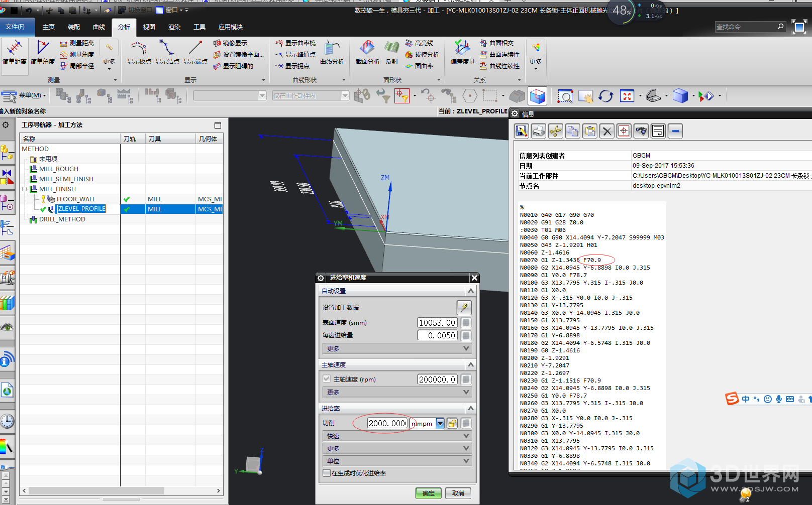Click the binoculars find icon in the 信息 window
The width and height of the screenshot is (812, 505).
point(641,132)
